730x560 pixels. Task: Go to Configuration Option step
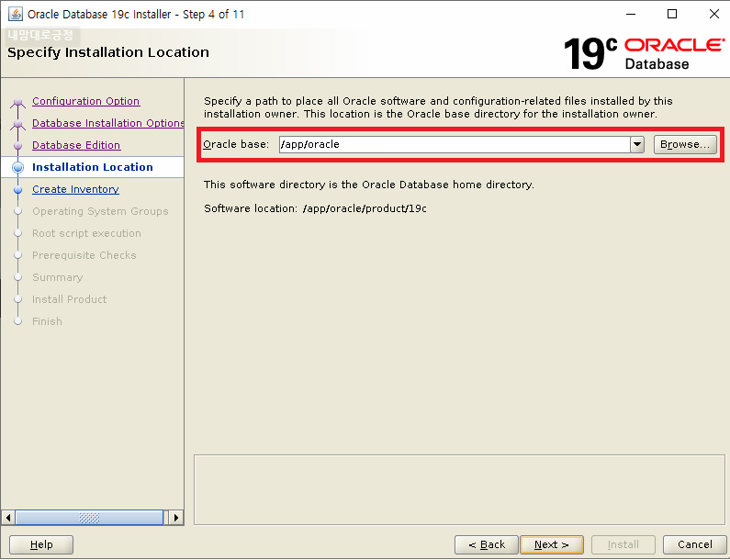coord(85,101)
